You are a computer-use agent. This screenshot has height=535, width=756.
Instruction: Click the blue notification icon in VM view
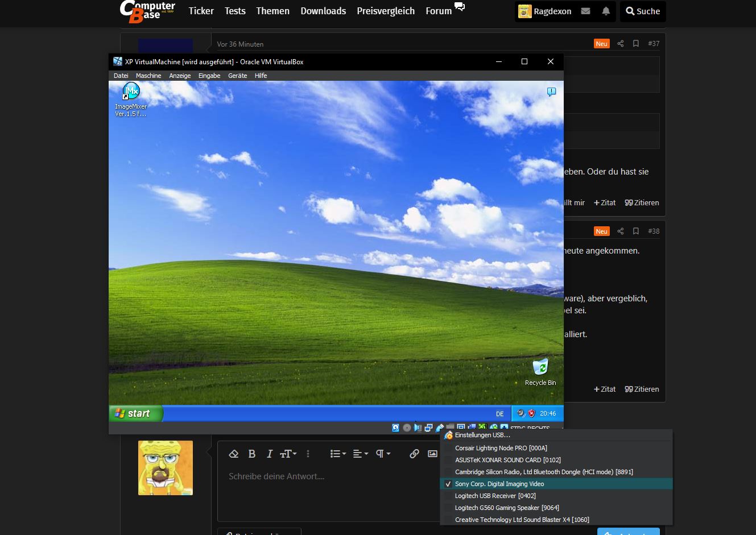(551, 92)
